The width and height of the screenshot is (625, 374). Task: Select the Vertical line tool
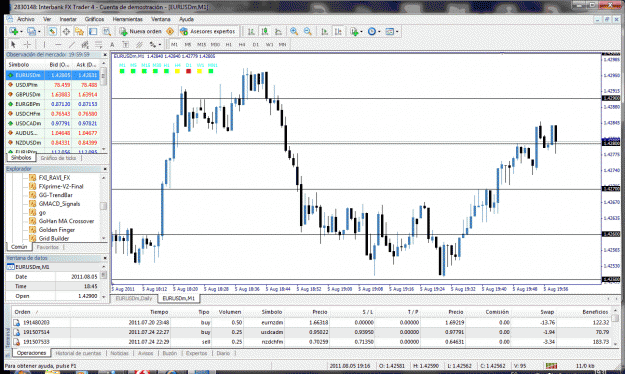click(x=44, y=45)
